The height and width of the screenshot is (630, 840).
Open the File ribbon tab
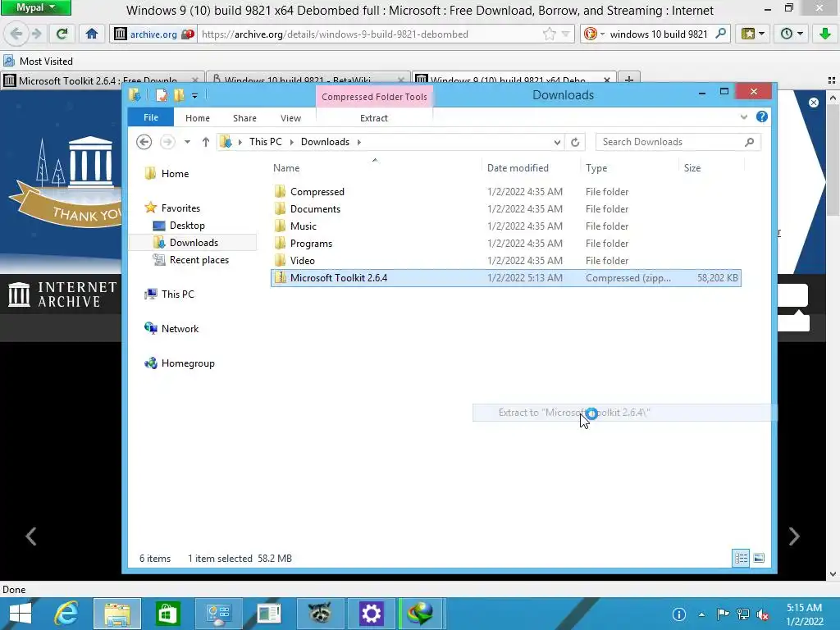(x=151, y=117)
